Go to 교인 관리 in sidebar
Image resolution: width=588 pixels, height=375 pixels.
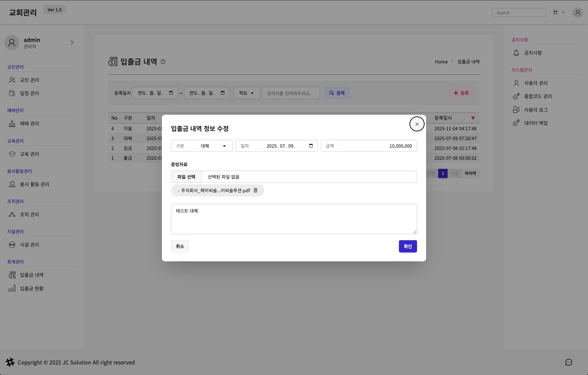[x=29, y=80]
